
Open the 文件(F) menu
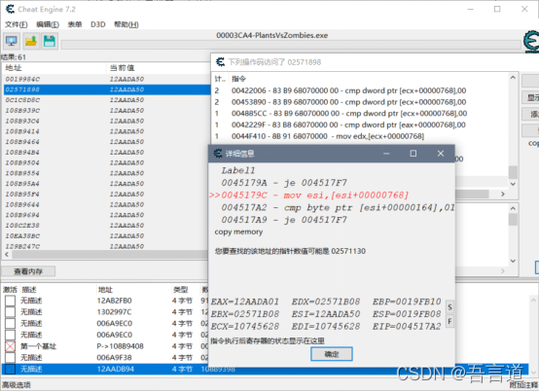point(17,24)
